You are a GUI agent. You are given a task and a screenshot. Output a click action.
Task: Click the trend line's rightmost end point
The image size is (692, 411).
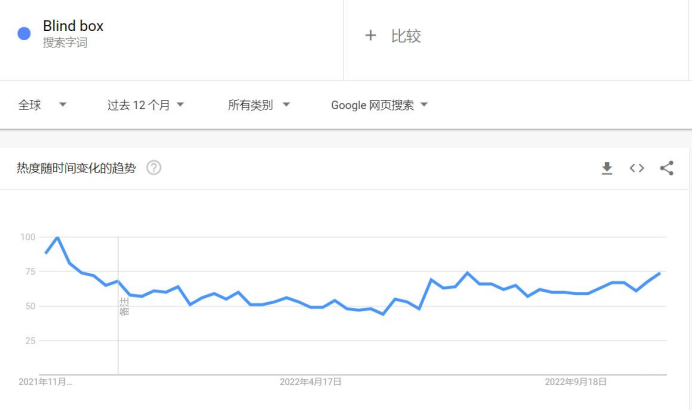point(660,273)
